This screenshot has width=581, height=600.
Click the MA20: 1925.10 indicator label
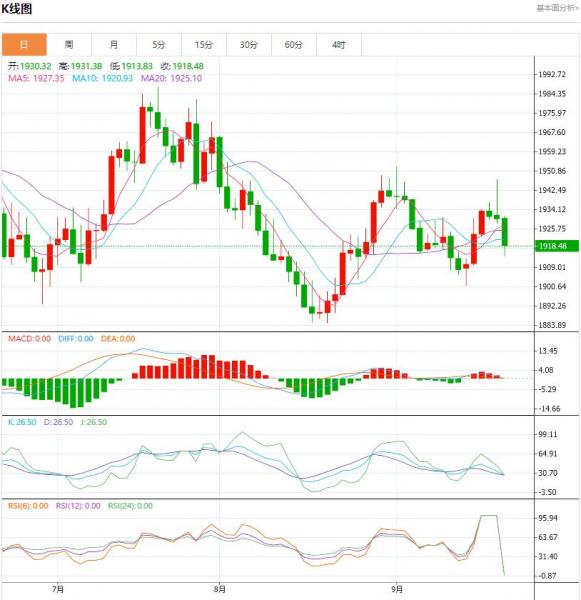(x=171, y=78)
